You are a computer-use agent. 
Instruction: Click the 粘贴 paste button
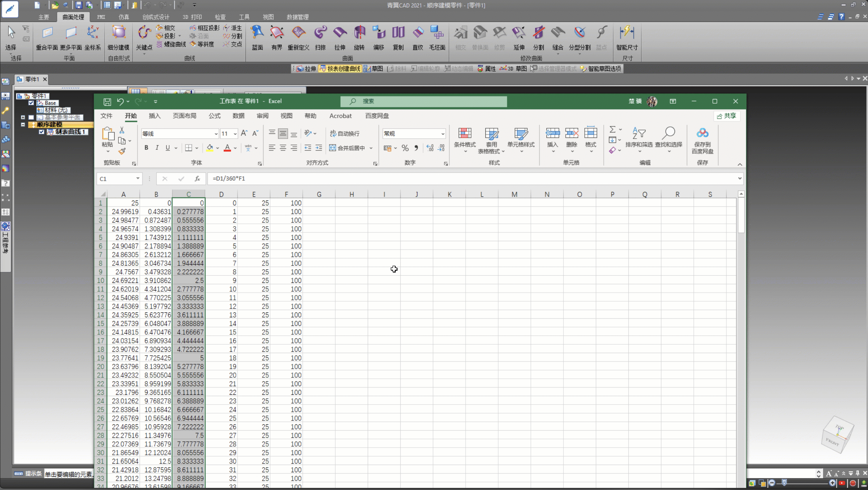click(x=108, y=140)
